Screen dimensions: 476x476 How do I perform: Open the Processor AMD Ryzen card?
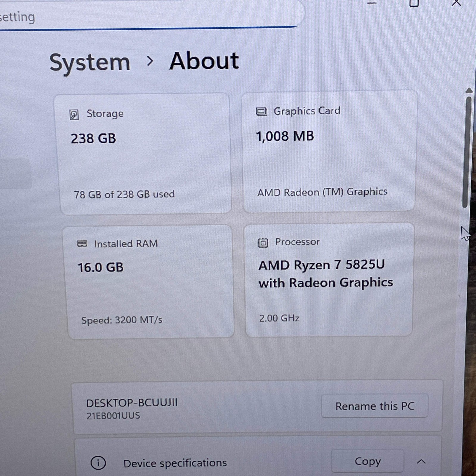[329, 280]
